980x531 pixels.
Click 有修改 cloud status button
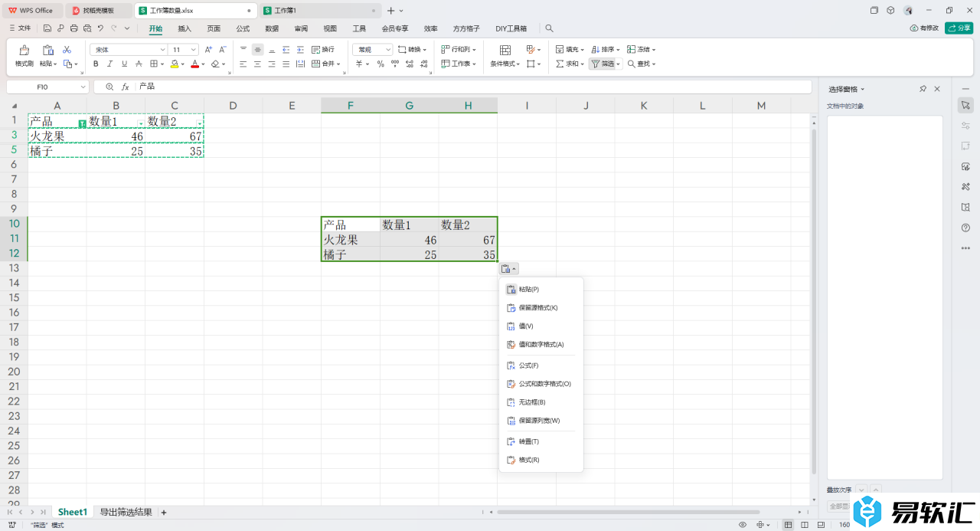coord(924,28)
